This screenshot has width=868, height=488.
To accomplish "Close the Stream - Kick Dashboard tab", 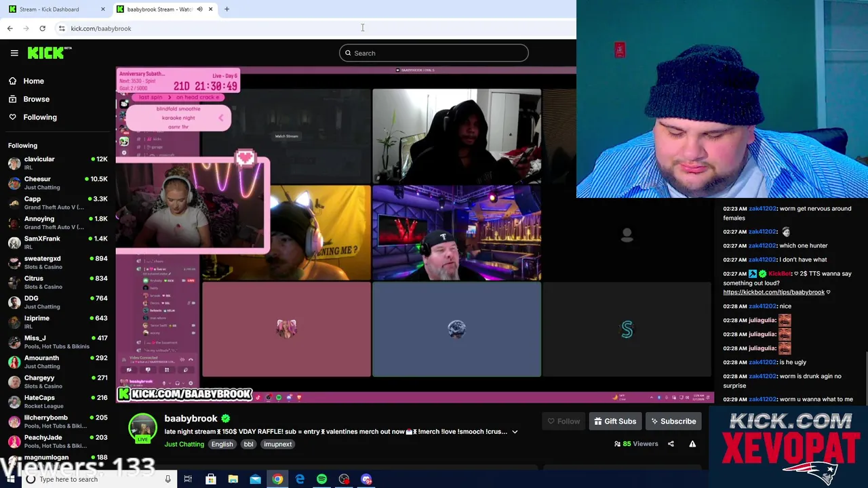I will point(103,9).
